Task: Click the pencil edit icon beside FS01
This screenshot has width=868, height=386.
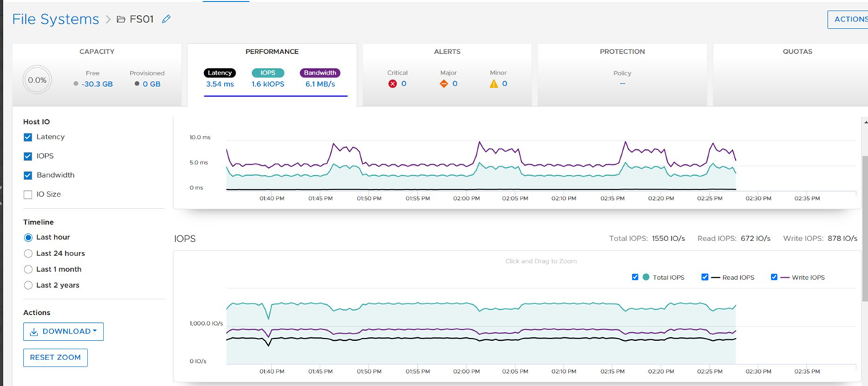Action: coord(167,19)
